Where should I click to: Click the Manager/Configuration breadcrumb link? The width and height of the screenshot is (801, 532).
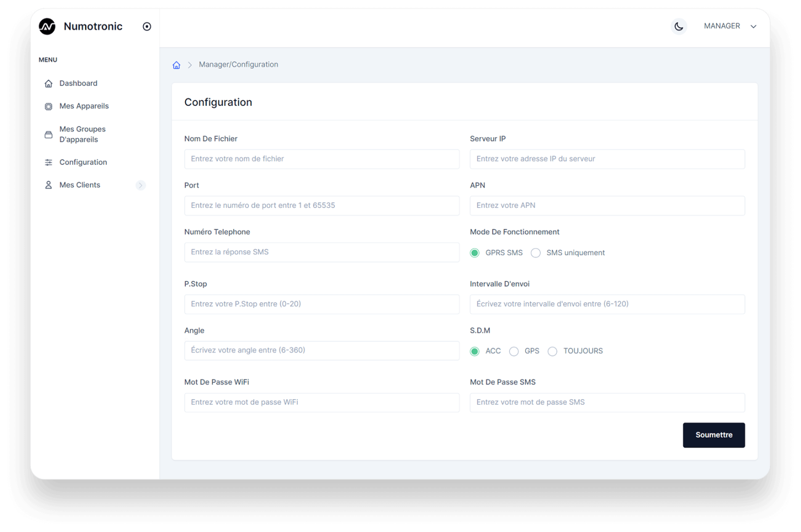[238, 65]
